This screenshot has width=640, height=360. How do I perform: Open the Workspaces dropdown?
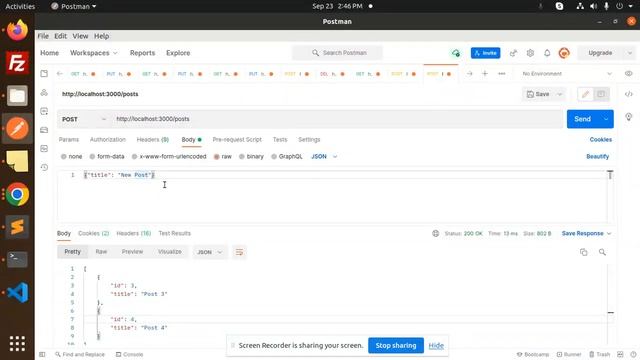tap(93, 53)
